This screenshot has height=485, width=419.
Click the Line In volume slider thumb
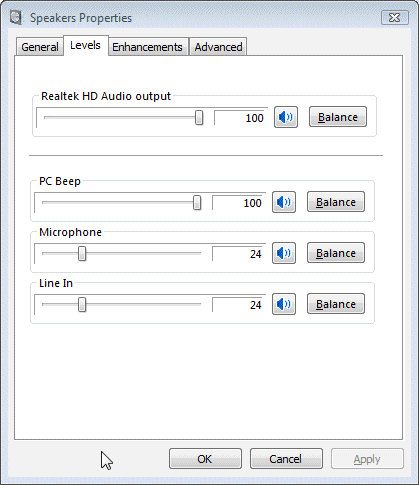[82, 305]
